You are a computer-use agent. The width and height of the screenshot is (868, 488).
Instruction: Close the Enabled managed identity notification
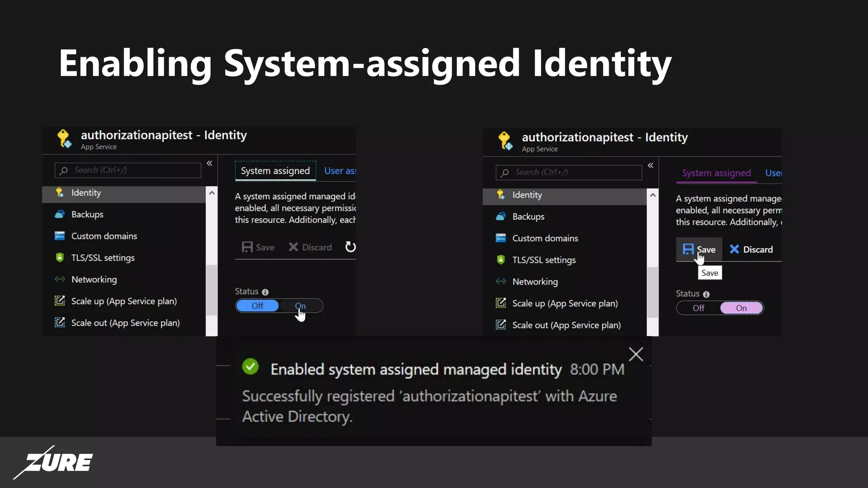click(x=636, y=354)
